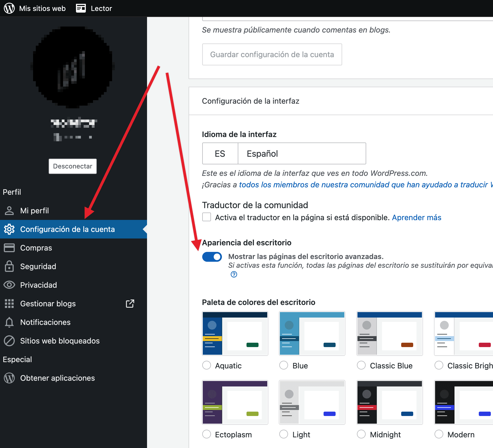Click the help question mark icon

click(x=234, y=274)
